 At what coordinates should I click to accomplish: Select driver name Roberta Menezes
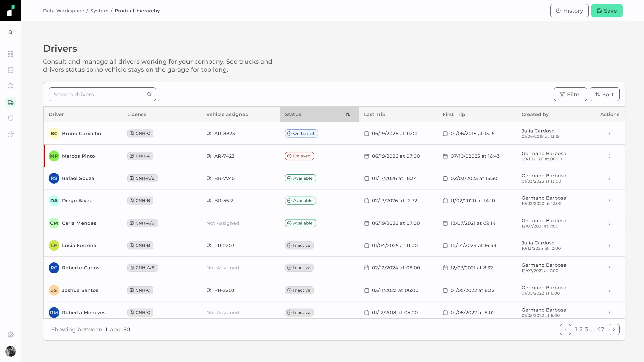point(84,312)
